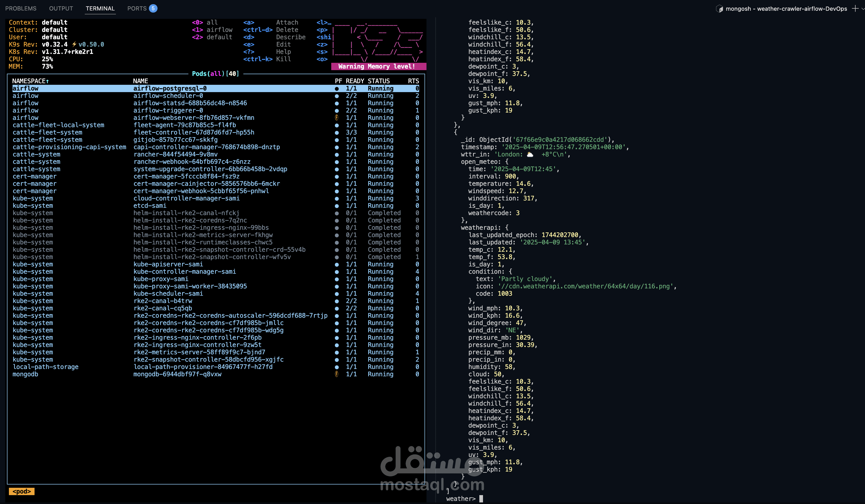Click the timestamp '2025-04-09T12:56:47' value

coord(563,147)
